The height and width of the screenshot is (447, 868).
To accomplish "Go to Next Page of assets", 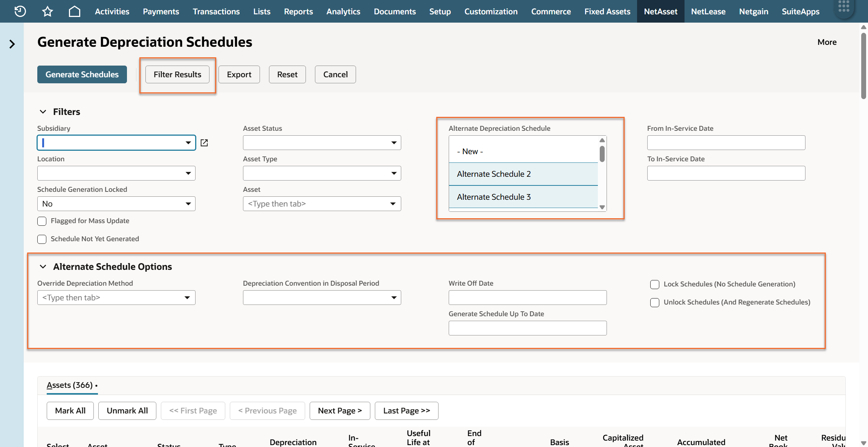I will (x=340, y=411).
